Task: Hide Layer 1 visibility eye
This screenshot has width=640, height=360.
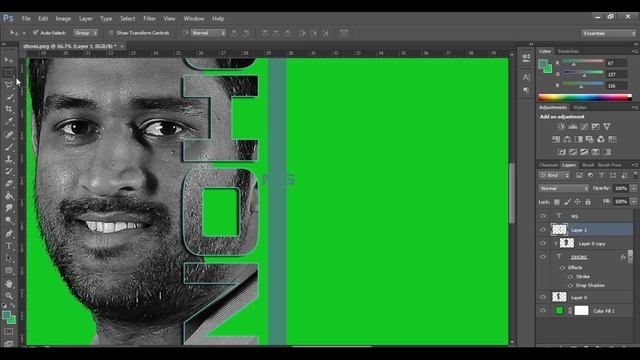Action: point(543,230)
